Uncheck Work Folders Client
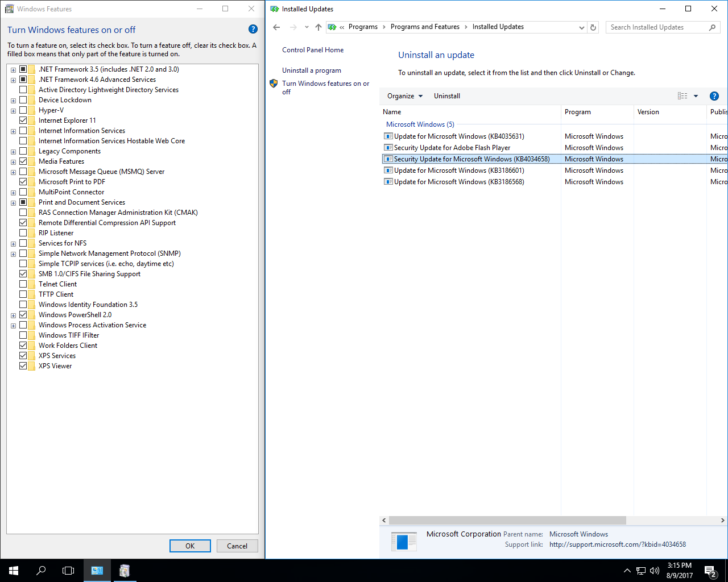Viewport: 728px width, 582px height. pos(23,346)
